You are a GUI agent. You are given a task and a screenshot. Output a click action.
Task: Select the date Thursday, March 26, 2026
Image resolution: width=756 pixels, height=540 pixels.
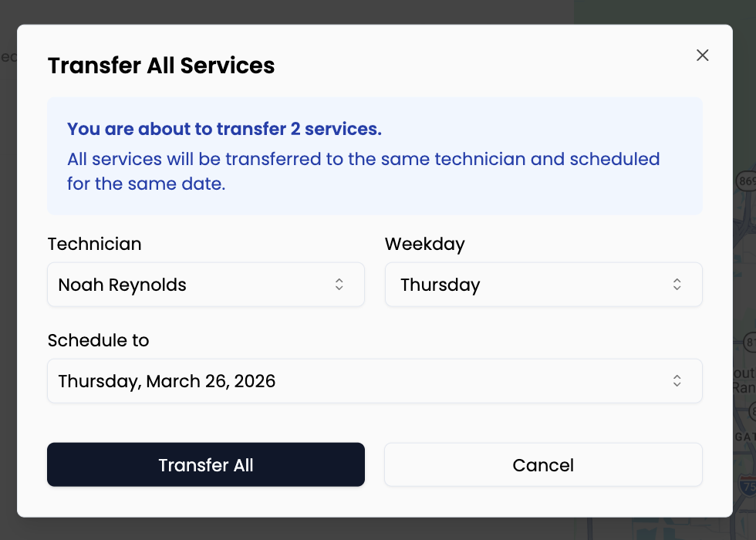[x=375, y=380]
